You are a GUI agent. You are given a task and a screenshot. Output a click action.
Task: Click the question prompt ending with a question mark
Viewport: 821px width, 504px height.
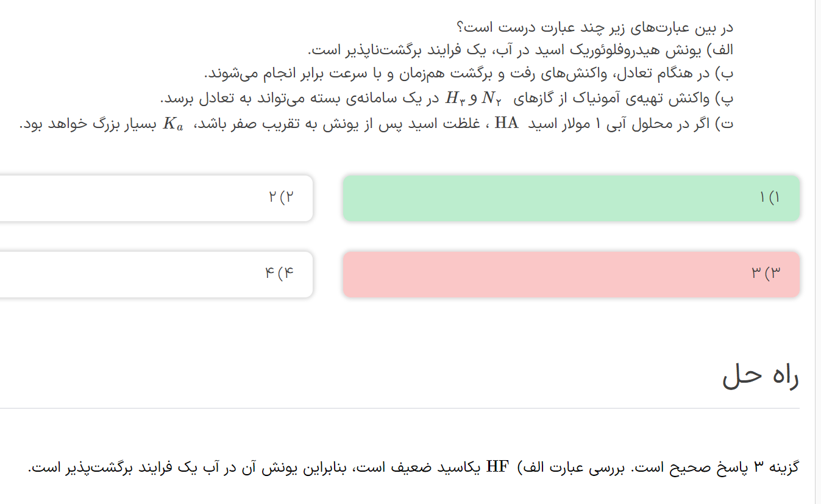coord(594,27)
